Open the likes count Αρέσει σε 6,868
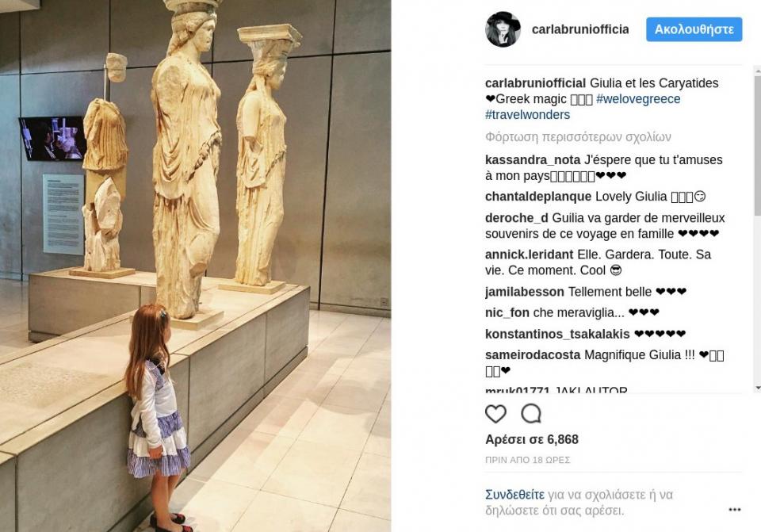 coord(532,439)
